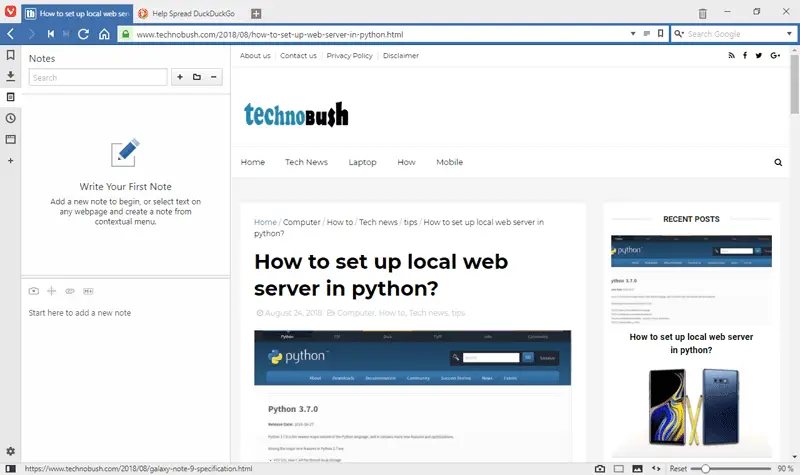Screen dimensions: 800x475
Task: Open the Window panel icon
Action: pyautogui.click(x=10, y=139)
